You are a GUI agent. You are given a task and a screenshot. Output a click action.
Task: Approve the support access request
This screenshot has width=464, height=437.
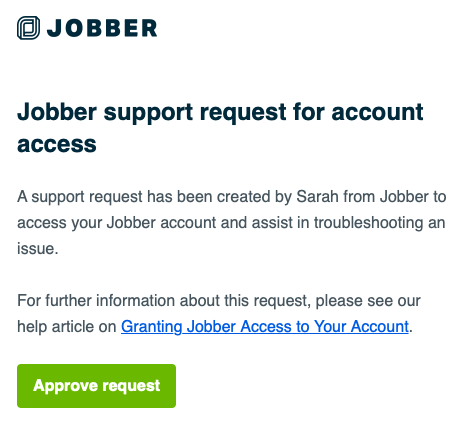(x=96, y=386)
